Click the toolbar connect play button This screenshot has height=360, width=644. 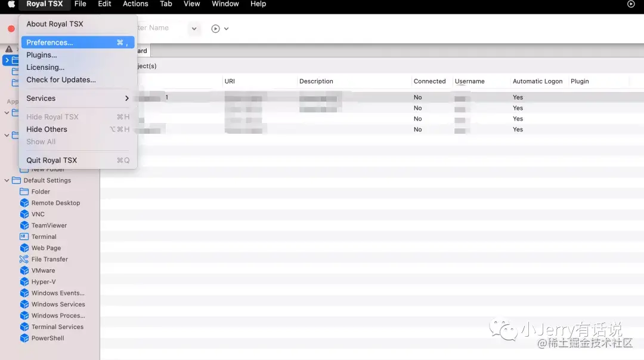pyautogui.click(x=215, y=29)
